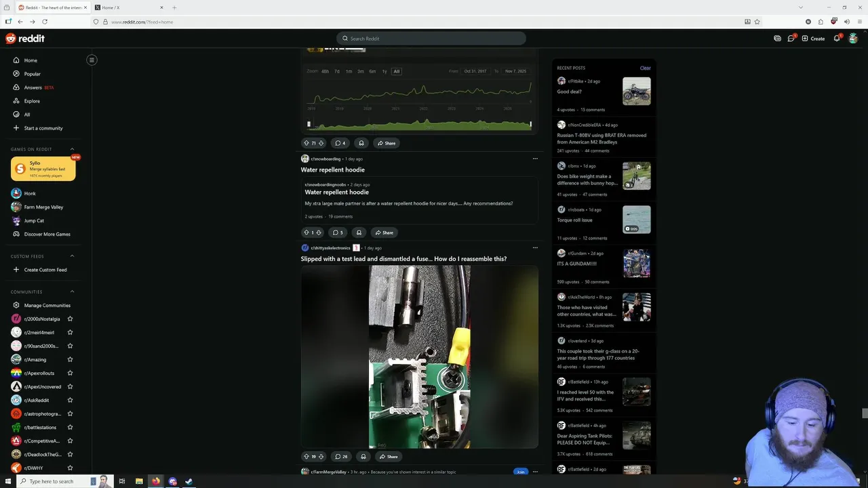
Task: Open the Good deal? post thumbnail
Action: pyautogui.click(x=637, y=91)
